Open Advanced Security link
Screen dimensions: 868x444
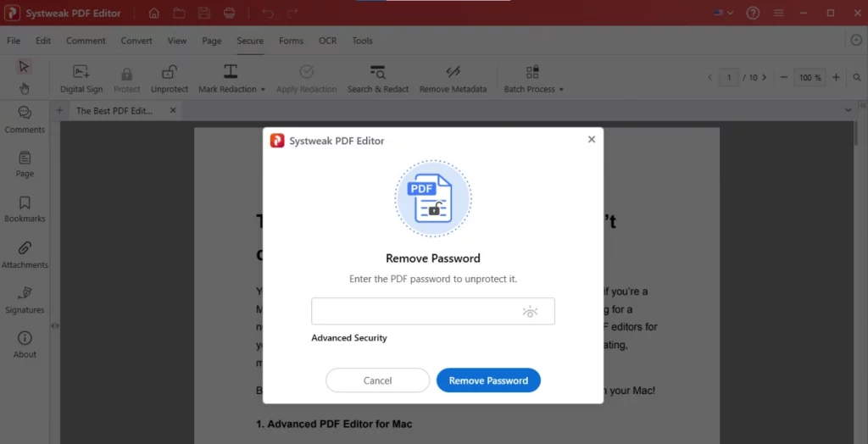349,338
